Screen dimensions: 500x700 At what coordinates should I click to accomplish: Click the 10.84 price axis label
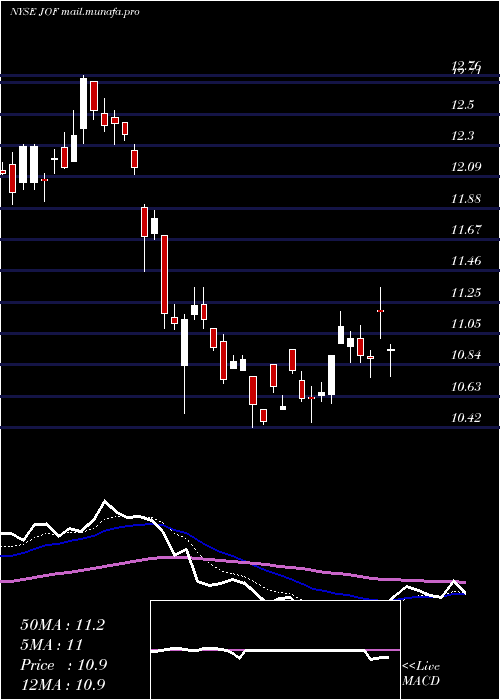pyautogui.click(x=467, y=355)
